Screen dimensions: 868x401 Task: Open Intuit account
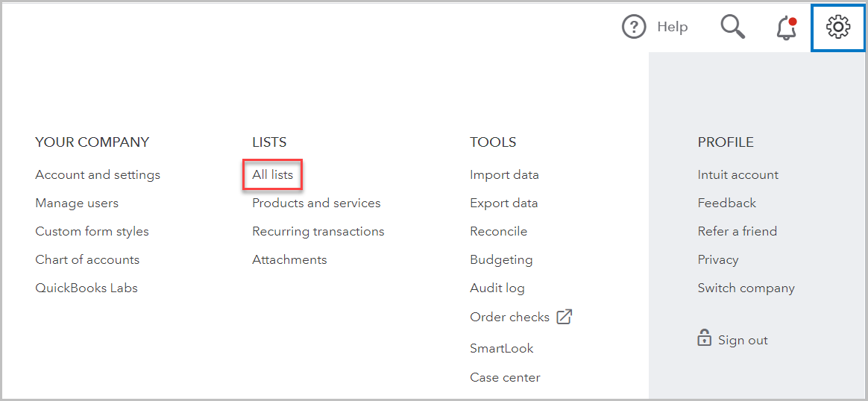[x=738, y=174]
